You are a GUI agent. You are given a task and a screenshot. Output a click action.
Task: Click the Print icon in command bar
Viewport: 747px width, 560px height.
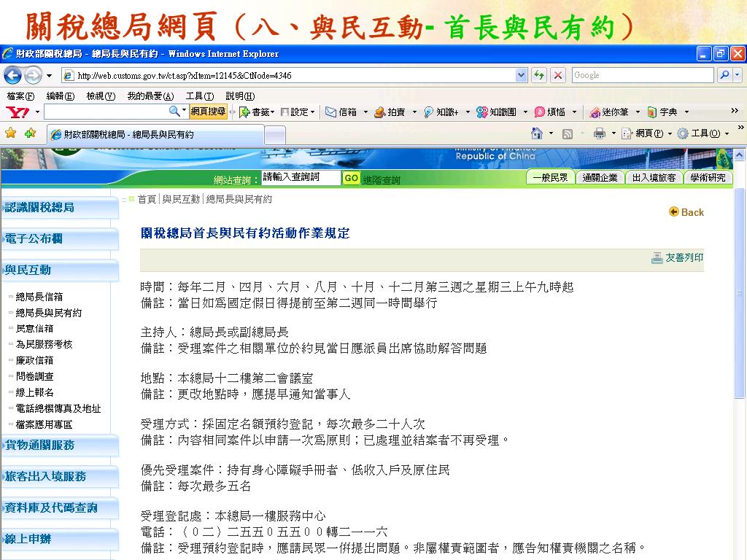600,133
